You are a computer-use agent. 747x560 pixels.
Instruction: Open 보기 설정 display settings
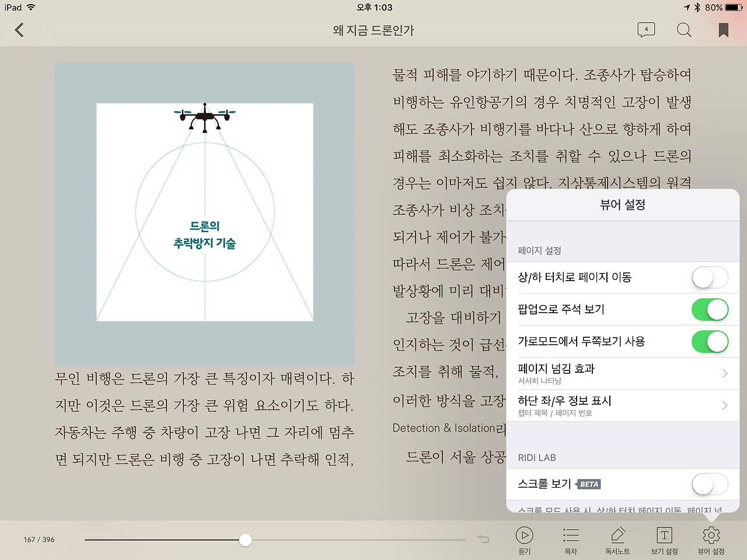tap(664, 535)
